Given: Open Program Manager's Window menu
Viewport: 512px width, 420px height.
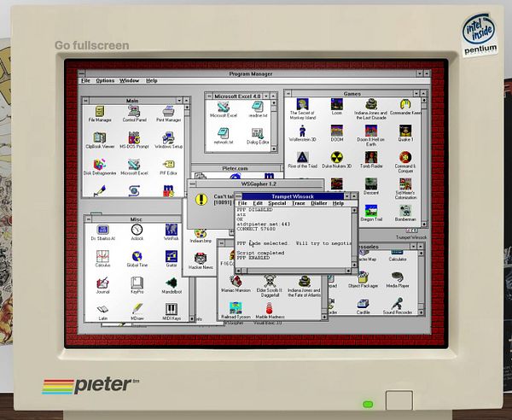Looking at the screenshot, I should (x=130, y=80).
